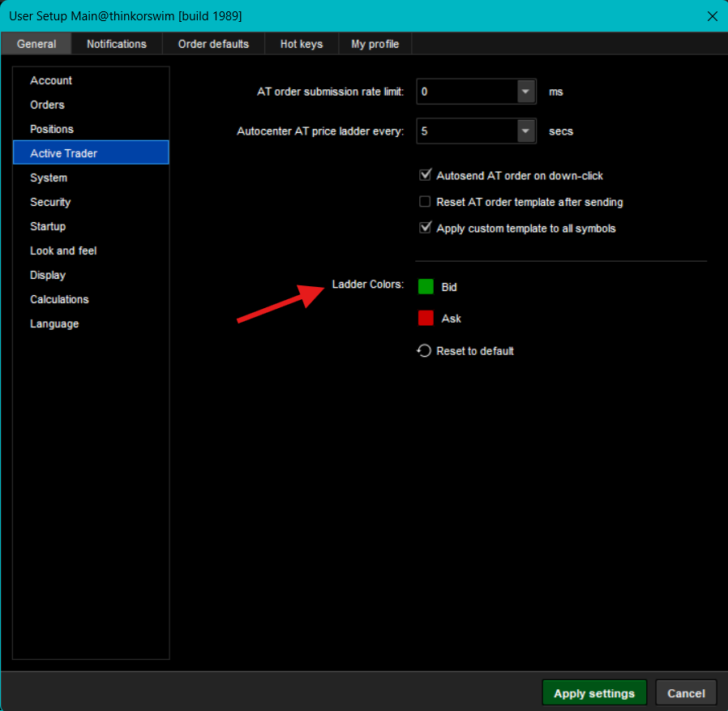Viewport: 728px width, 711px height.
Task: Choose Startup from the left panel
Action: click(48, 226)
